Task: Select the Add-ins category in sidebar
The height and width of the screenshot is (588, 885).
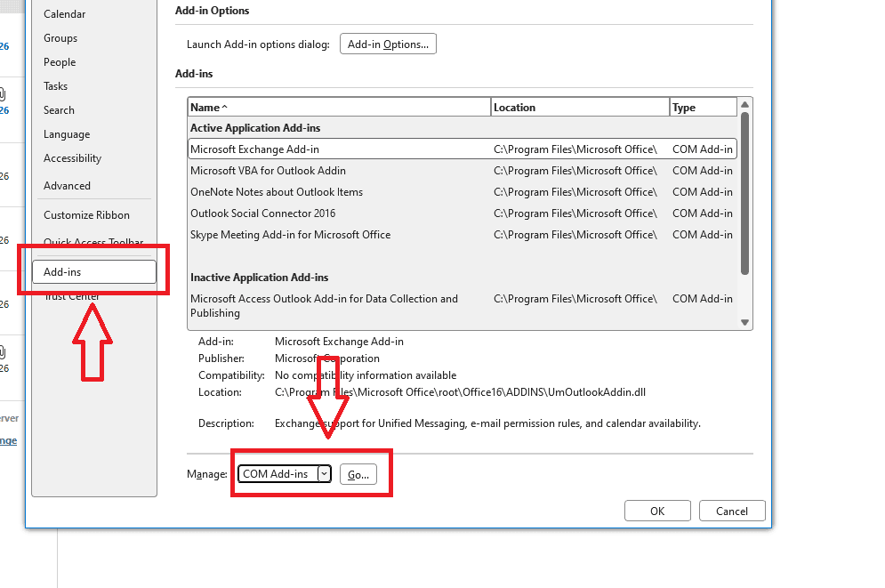Action: tap(94, 272)
